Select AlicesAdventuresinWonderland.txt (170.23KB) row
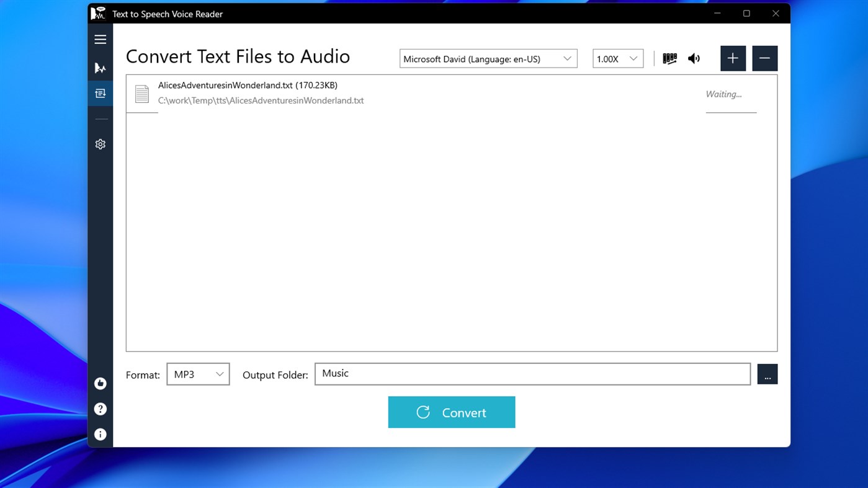 coord(451,94)
